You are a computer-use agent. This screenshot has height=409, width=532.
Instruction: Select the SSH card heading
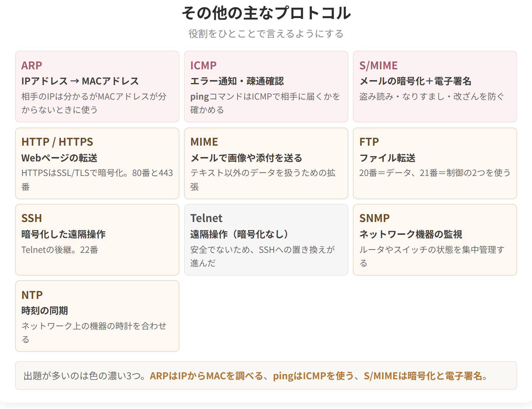[31, 218]
